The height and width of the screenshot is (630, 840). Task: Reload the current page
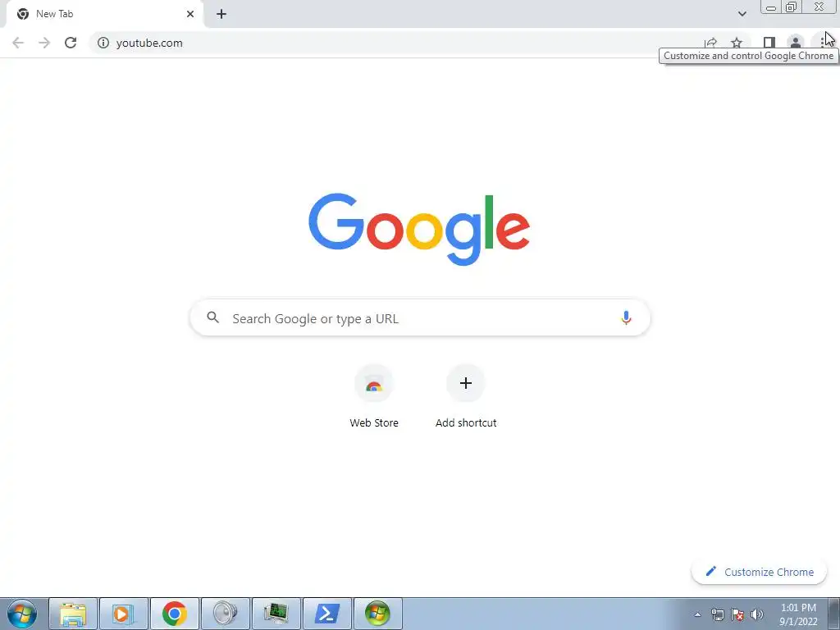[71, 43]
